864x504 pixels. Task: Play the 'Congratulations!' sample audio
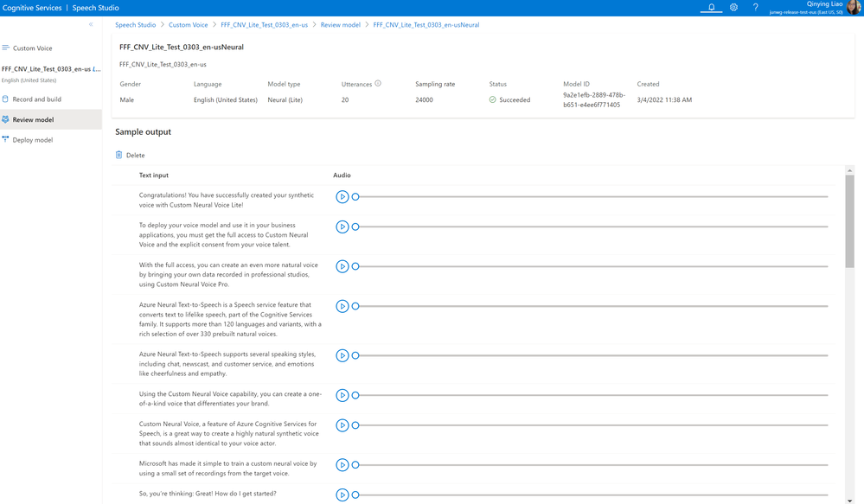342,196
